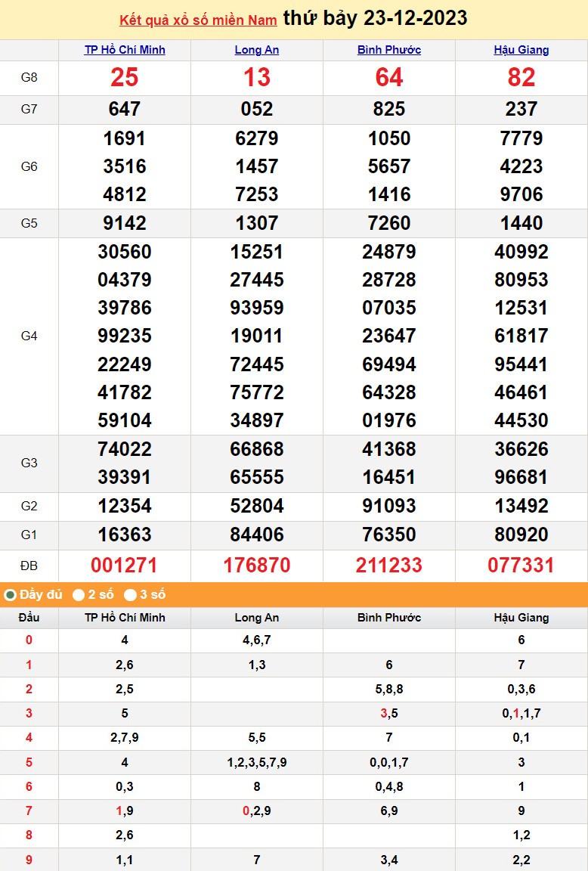Open the Bình Phước province link
Screen dimensions: 588x871
(x=389, y=50)
